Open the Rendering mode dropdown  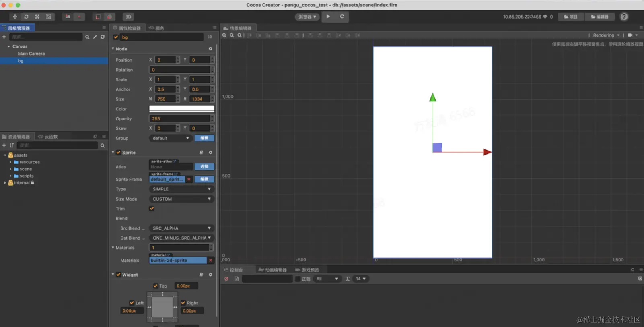606,35
